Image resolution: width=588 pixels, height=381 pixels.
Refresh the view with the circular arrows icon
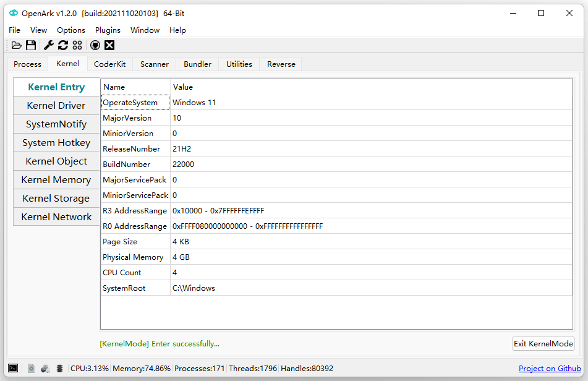(x=62, y=45)
